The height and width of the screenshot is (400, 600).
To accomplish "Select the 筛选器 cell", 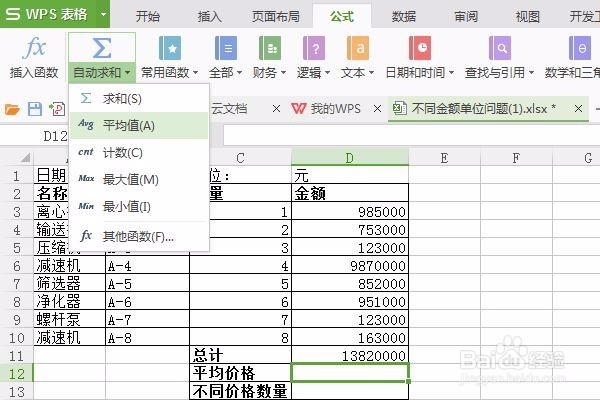I will click(x=70, y=284).
